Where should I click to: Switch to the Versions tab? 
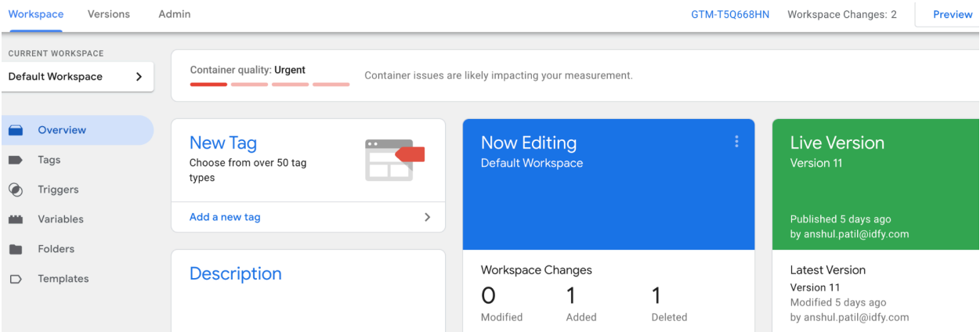(x=110, y=14)
